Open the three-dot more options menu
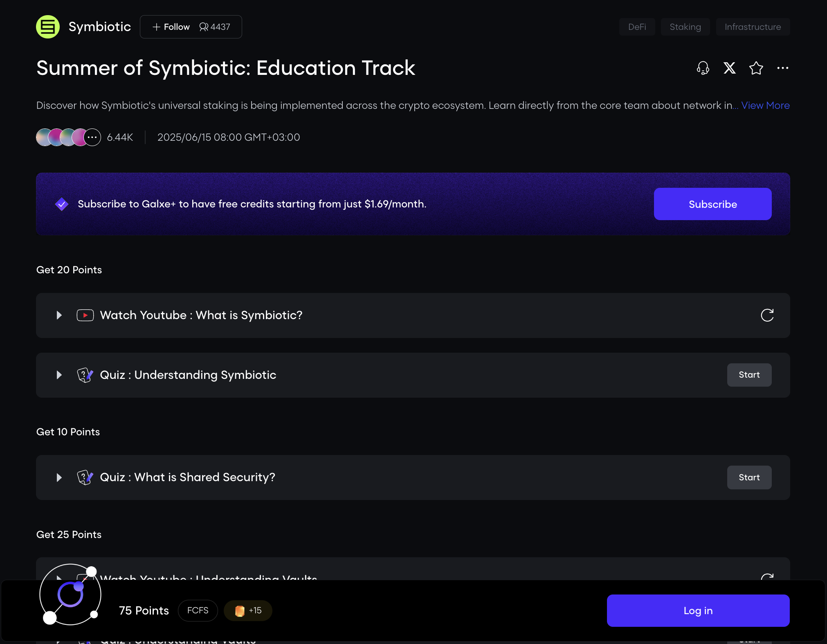This screenshot has height=644, width=827. pos(782,68)
